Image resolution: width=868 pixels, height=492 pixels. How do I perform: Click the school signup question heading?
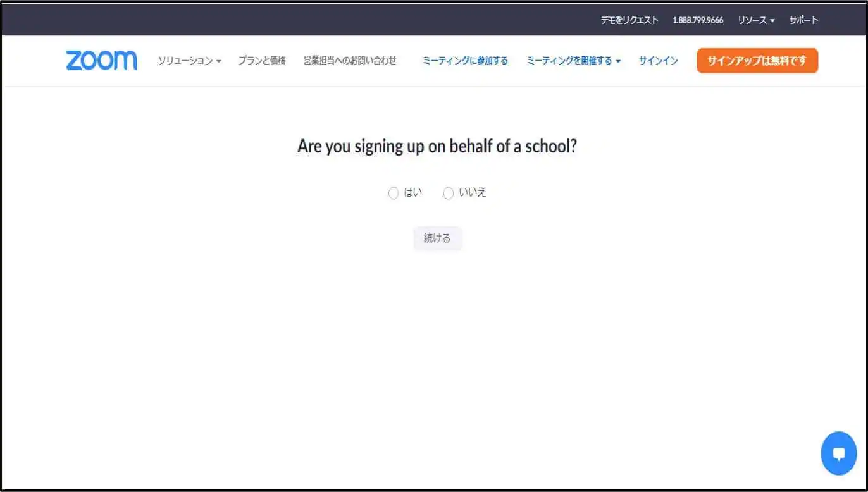coord(437,147)
